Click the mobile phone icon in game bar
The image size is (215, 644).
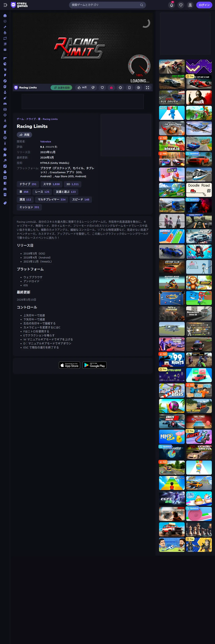tap(129, 87)
